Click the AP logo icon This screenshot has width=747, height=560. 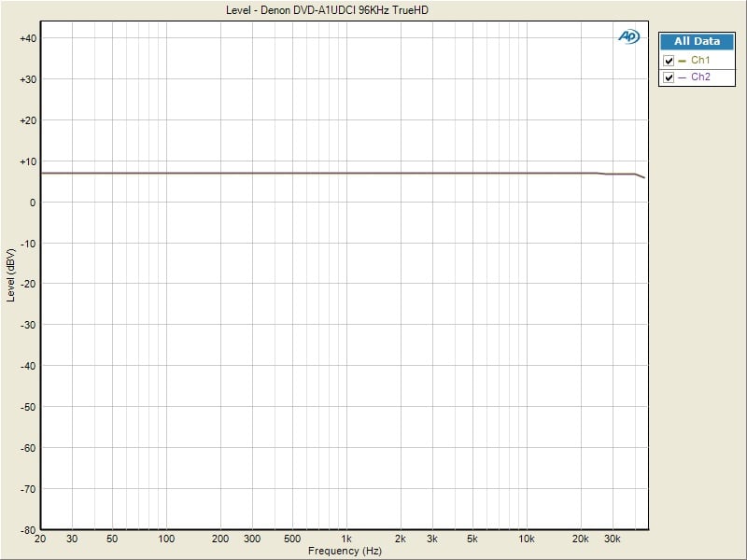[x=628, y=36]
